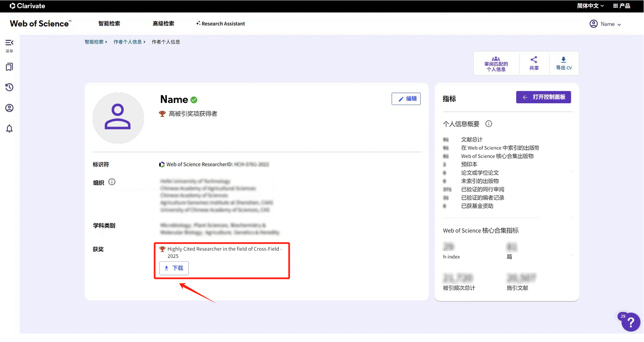The height and width of the screenshot is (342, 644).
Task: Click the info icon next to 组织
Action: click(112, 182)
